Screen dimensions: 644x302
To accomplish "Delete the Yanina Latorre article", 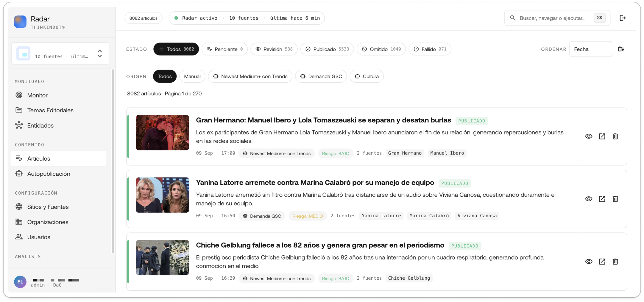I will click(x=615, y=199).
